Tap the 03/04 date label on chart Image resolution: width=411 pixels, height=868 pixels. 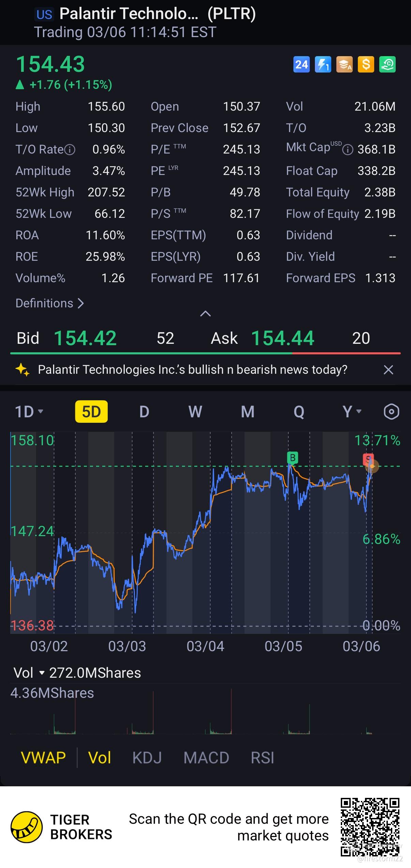[205, 646]
